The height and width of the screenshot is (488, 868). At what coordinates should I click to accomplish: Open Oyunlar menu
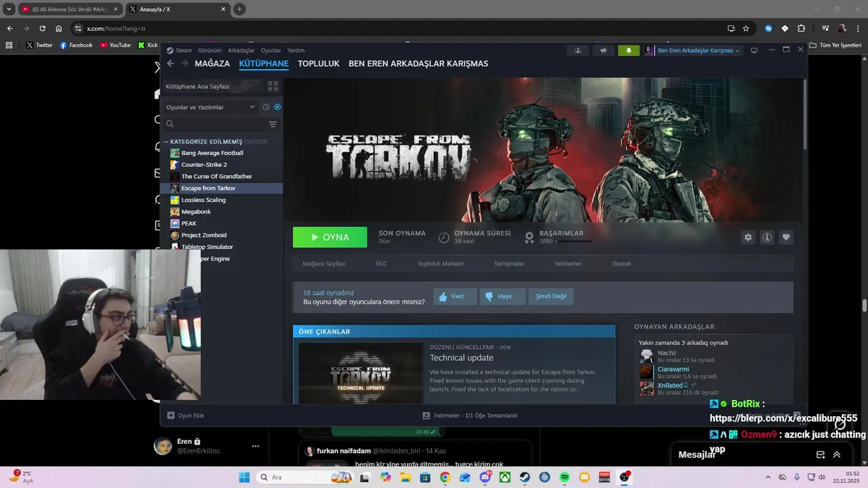pyautogui.click(x=271, y=50)
